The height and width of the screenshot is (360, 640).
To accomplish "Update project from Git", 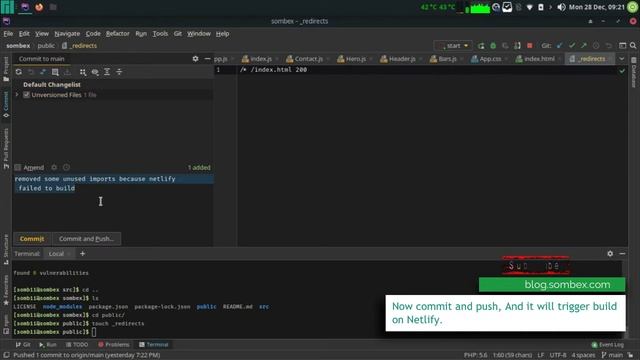I will click(560, 46).
